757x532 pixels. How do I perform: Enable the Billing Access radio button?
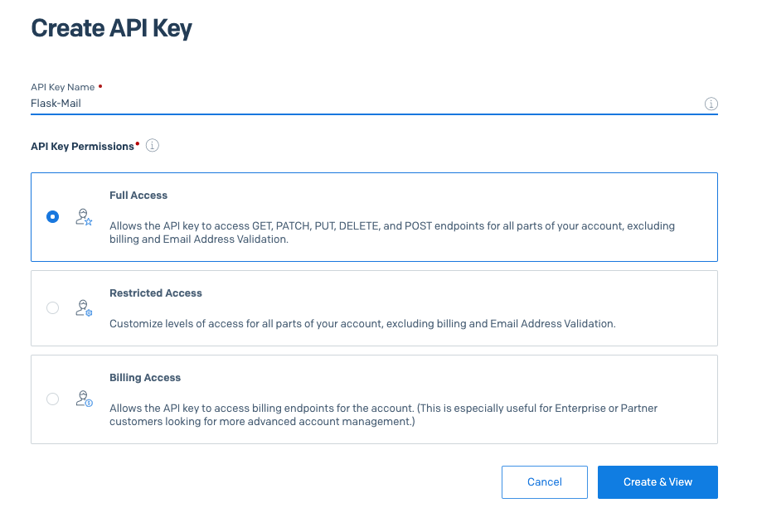point(53,399)
